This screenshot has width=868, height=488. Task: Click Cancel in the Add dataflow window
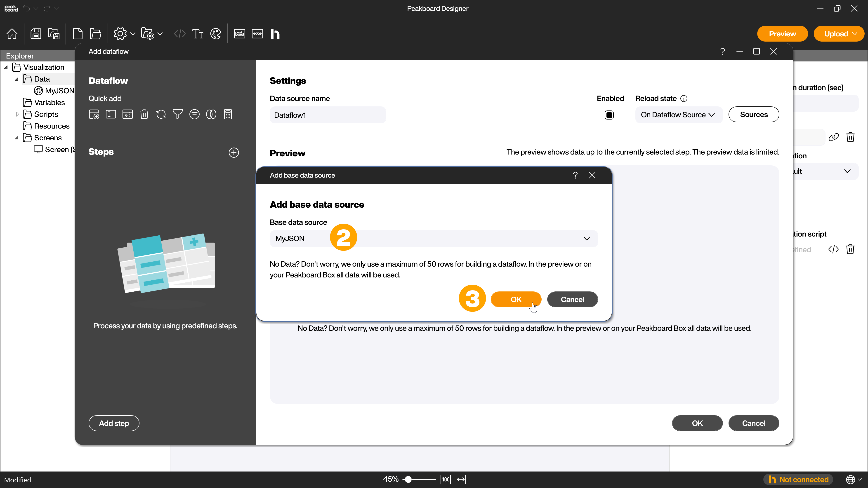[x=753, y=423]
